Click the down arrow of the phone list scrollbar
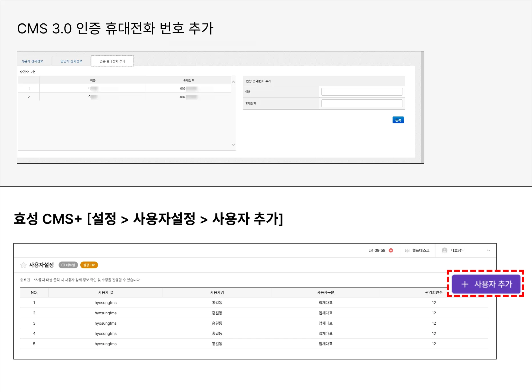This screenshot has width=532, height=392. [x=233, y=145]
